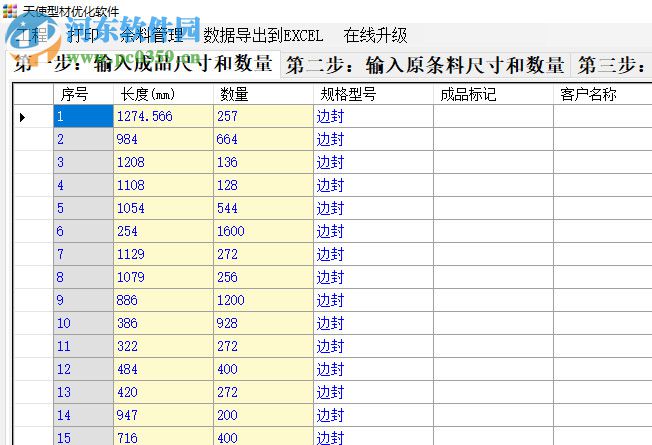Select the 边封 cell in row 10
Screen dimensions: 652x445
373,324
